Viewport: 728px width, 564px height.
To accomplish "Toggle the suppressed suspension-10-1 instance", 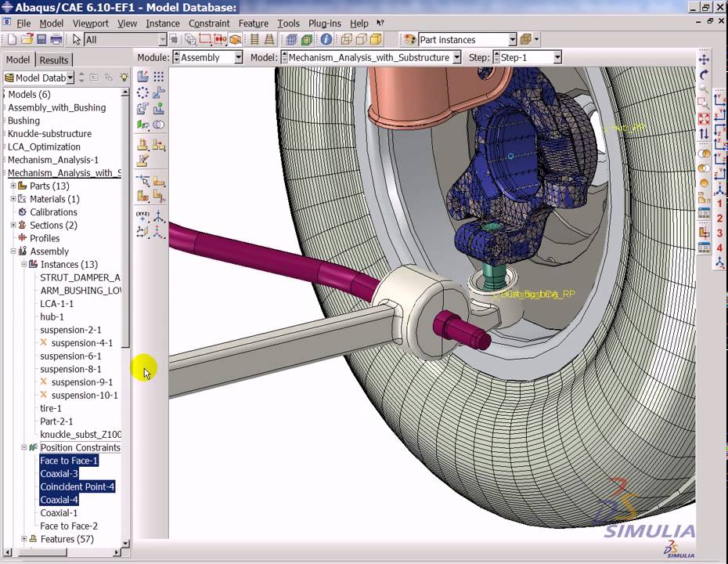I will (79, 395).
